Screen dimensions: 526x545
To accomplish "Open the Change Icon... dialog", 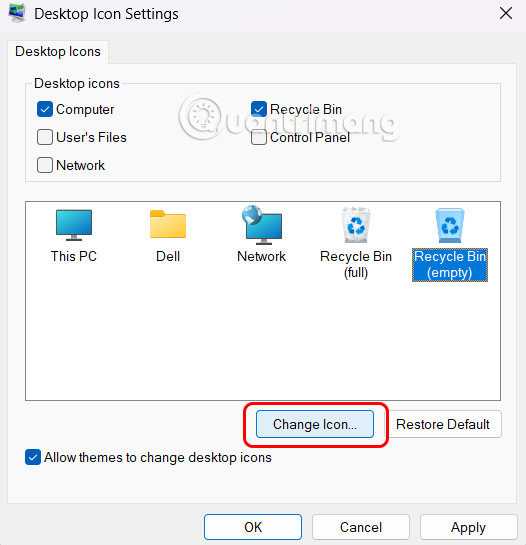I will (x=315, y=424).
